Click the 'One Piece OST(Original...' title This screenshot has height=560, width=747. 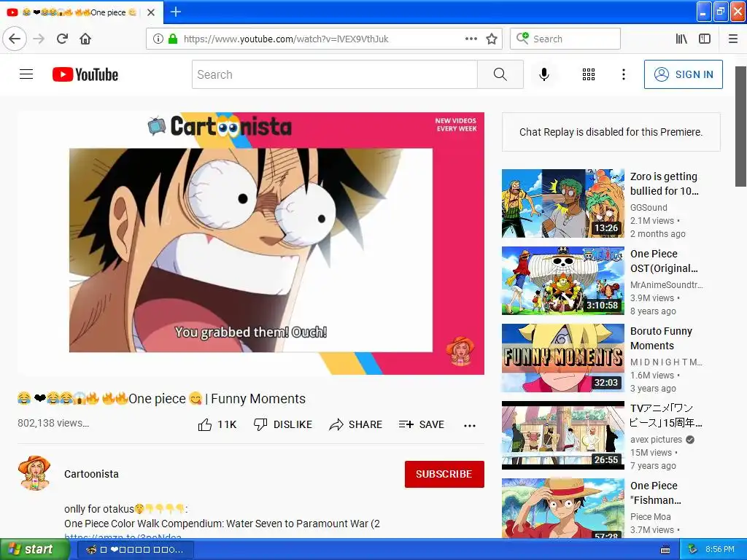pos(664,261)
